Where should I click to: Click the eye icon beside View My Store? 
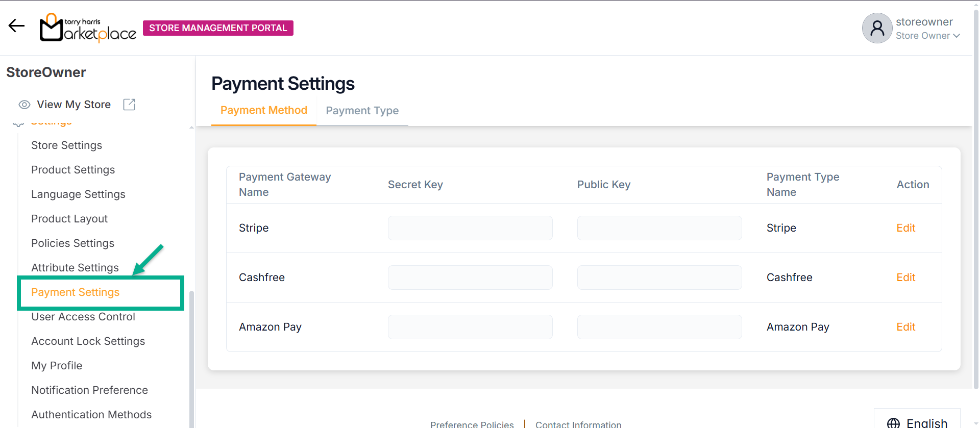(x=24, y=105)
